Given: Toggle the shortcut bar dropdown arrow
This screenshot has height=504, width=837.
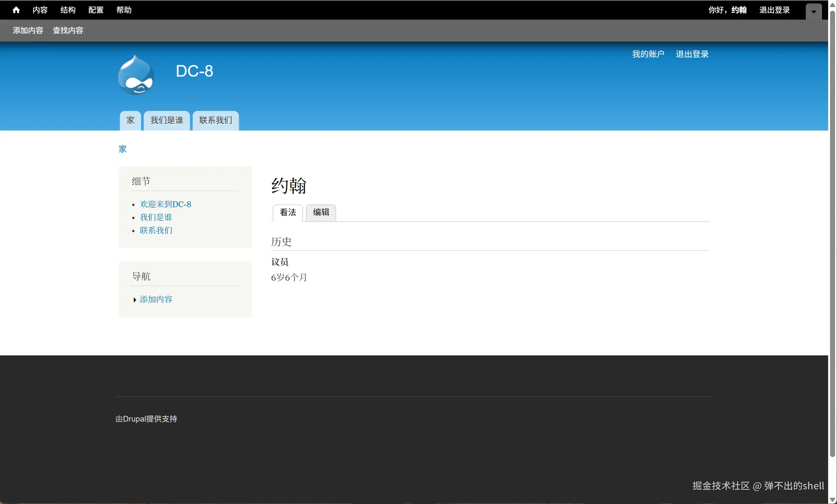Looking at the screenshot, I should coord(813,12).
